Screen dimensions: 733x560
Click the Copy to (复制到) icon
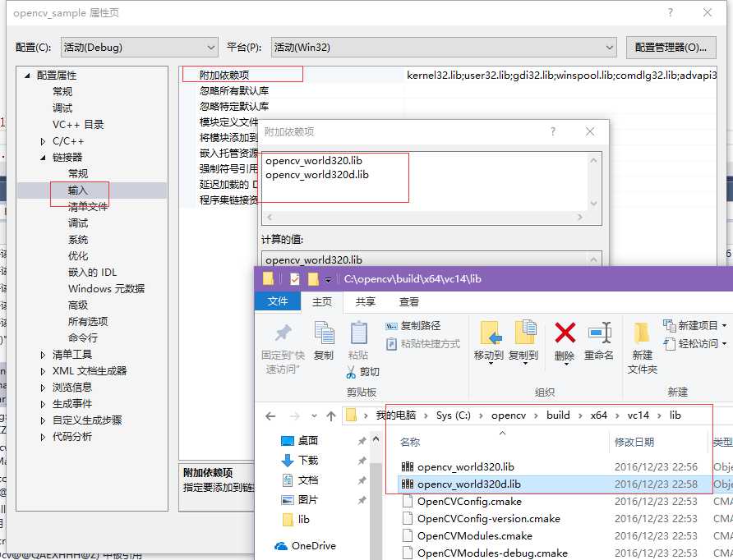click(525, 333)
